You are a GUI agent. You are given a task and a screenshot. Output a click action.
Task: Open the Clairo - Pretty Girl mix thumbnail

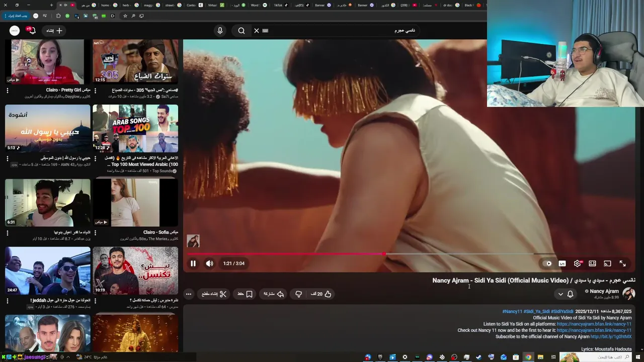48,61
